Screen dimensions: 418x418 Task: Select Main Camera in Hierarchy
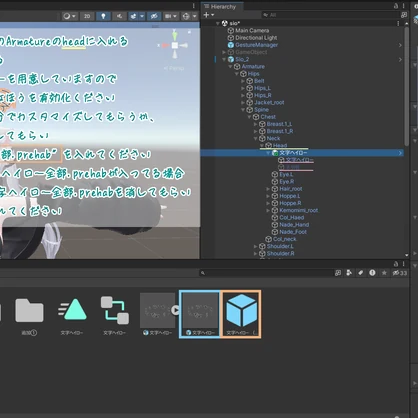point(252,30)
